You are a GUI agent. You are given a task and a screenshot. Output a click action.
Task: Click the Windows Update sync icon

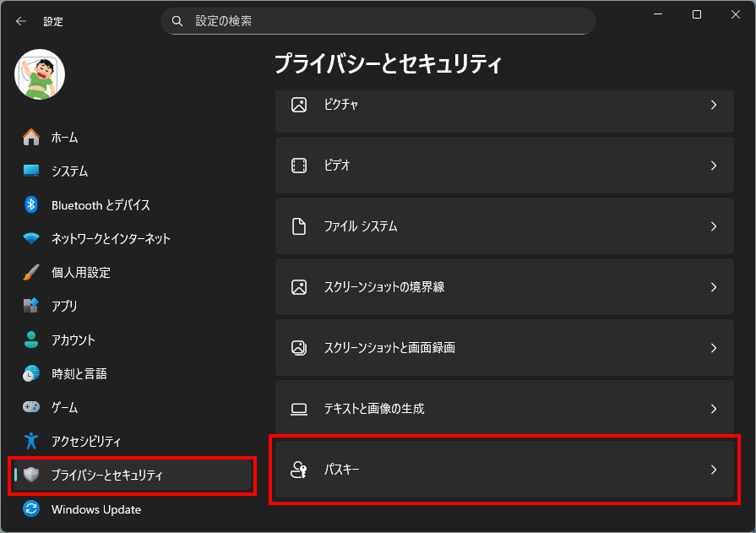(31, 509)
